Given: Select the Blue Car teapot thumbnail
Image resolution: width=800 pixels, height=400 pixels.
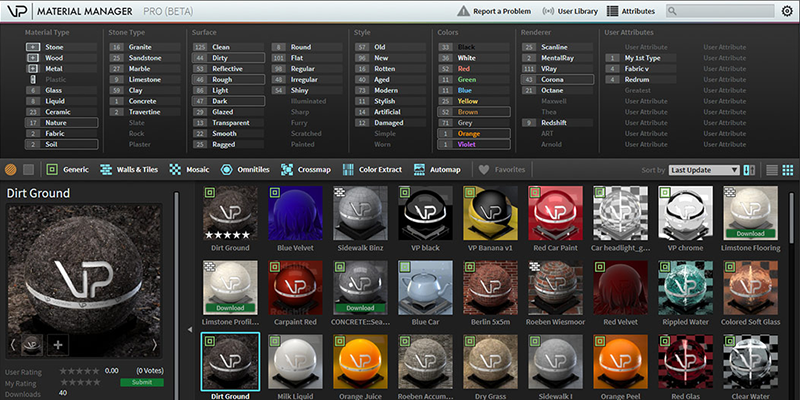Looking at the screenshot, I should pos(425,288).
